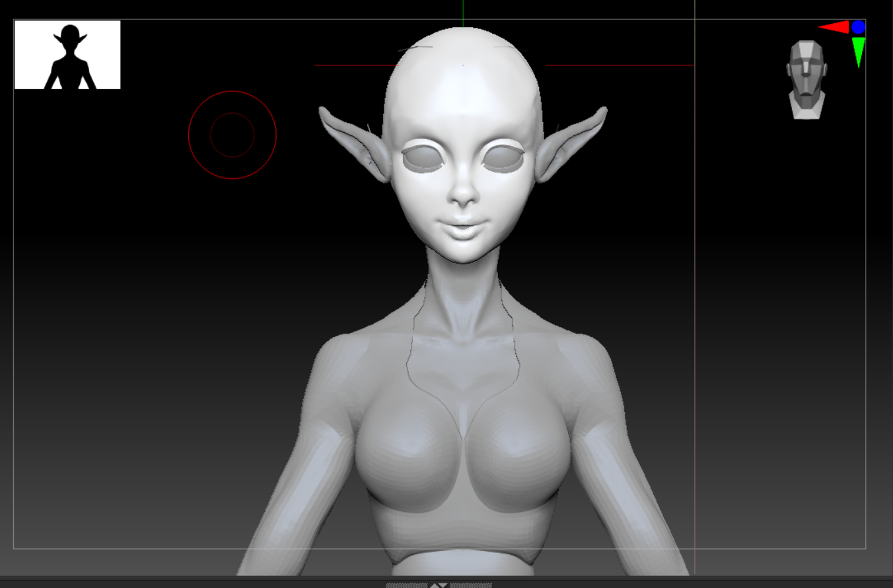Click the blue Z-axis gizmo dot
This screenshot has height=588, width=893.
[x=858, y=27]
